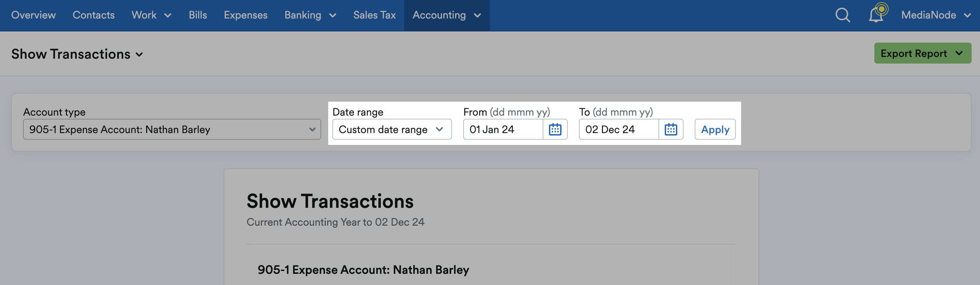Screen dimensions: 980x285
Task: Open the Contacts tab
Action: [93, 15]
